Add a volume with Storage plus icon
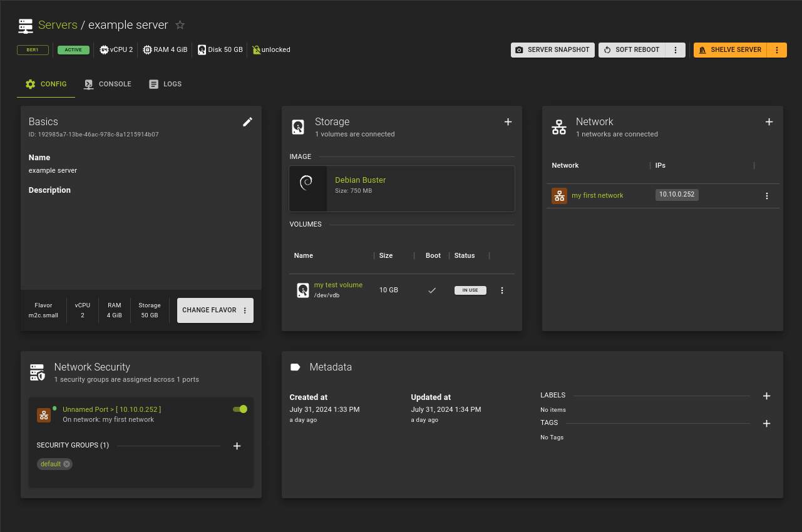The image size is (802, 532). pos(508,122)
